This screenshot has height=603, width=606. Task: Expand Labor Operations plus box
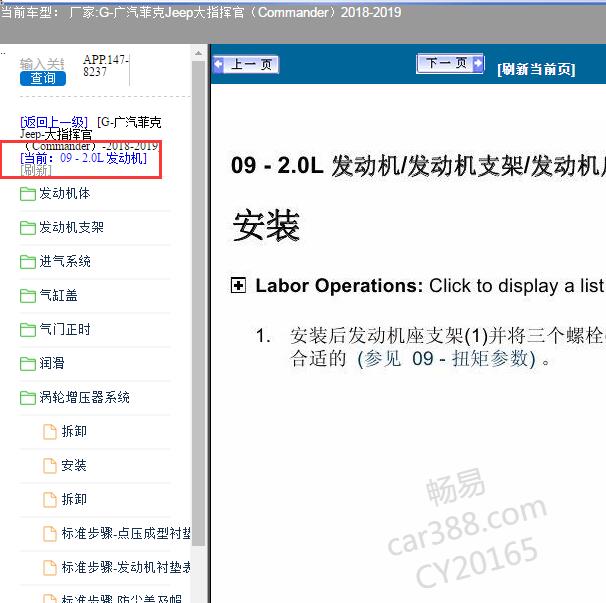point(238,286)
